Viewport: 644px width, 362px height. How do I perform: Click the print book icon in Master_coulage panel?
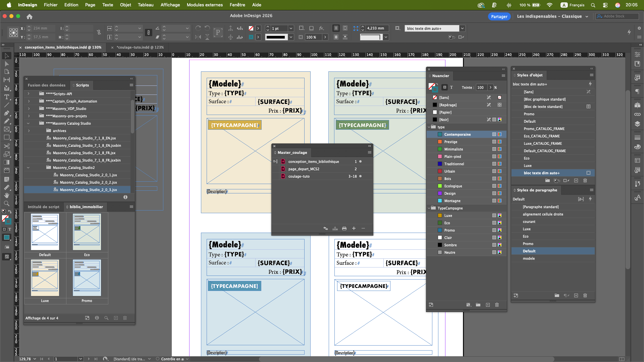[x=344, y=229]
